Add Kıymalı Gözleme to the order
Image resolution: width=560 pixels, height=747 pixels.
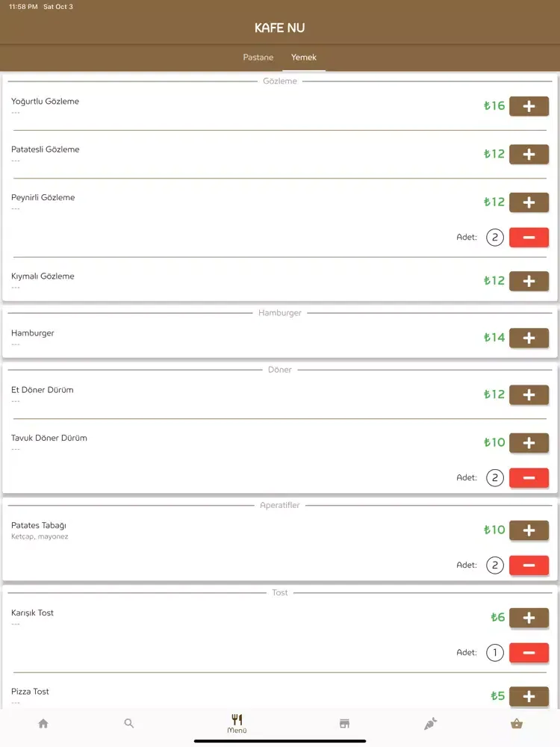click(x=529, y=281)
